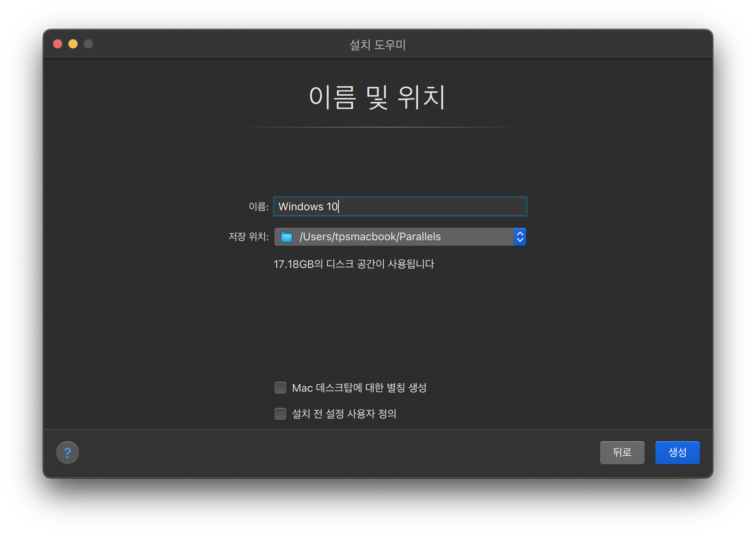Open help with the question mark button

point(68,453)
